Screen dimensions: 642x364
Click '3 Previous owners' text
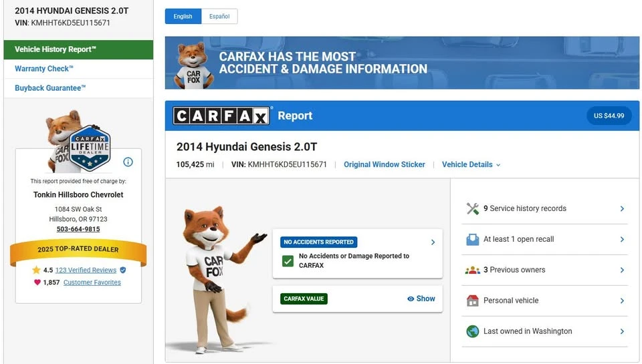tap(514, 270)
